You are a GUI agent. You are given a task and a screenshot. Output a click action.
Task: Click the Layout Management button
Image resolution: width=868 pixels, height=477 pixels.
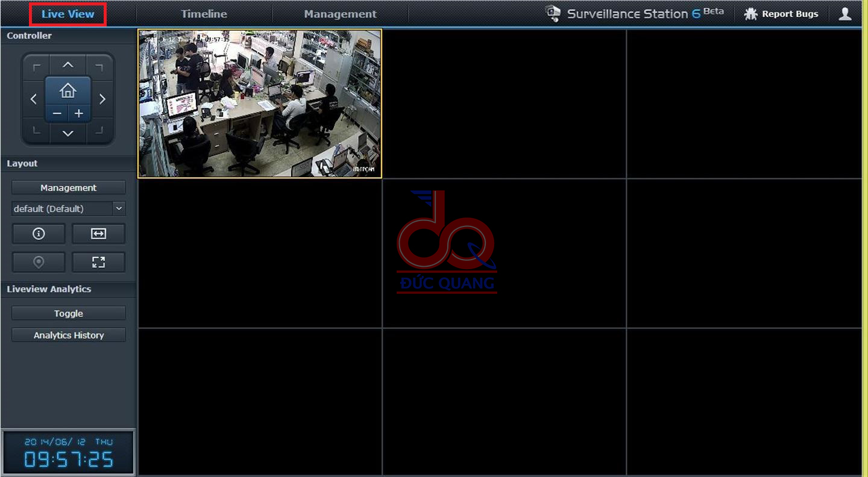point(69,188)
